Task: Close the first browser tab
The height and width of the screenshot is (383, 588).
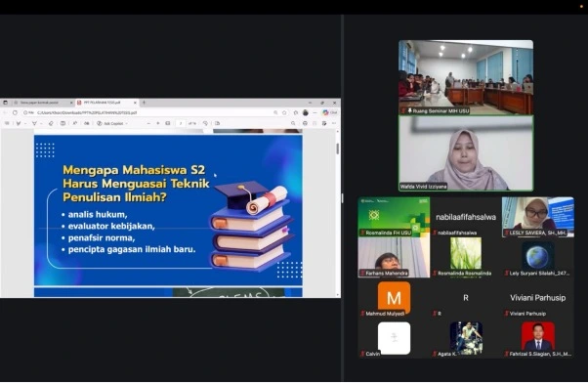Action: [x=71, y=103]
